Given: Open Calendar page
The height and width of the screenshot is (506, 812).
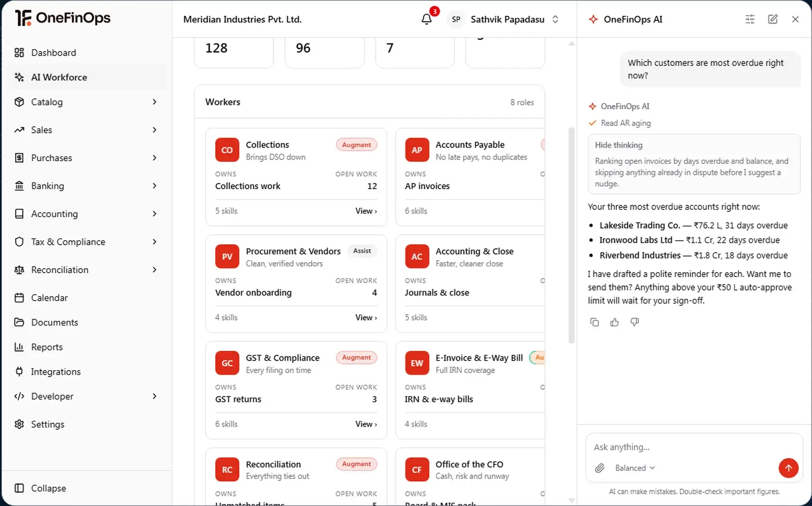Looking at the screenshot, I should pos(87,298).
